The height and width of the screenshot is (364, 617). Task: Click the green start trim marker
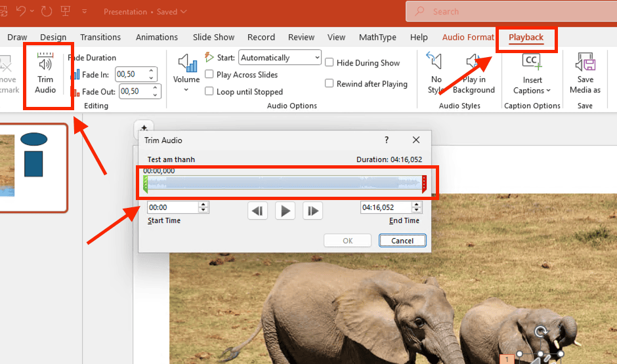[145, 183]
